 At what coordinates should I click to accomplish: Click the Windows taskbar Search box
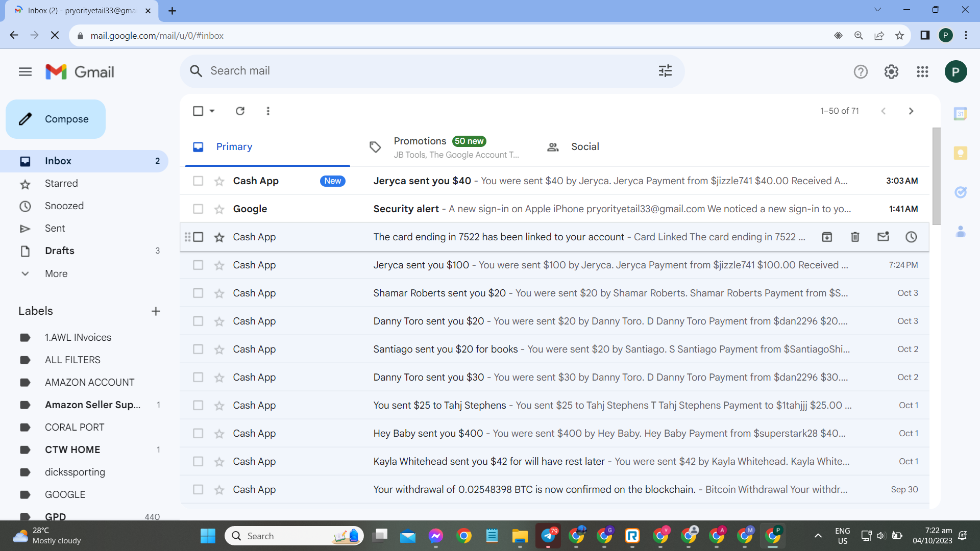click(294, 536)
